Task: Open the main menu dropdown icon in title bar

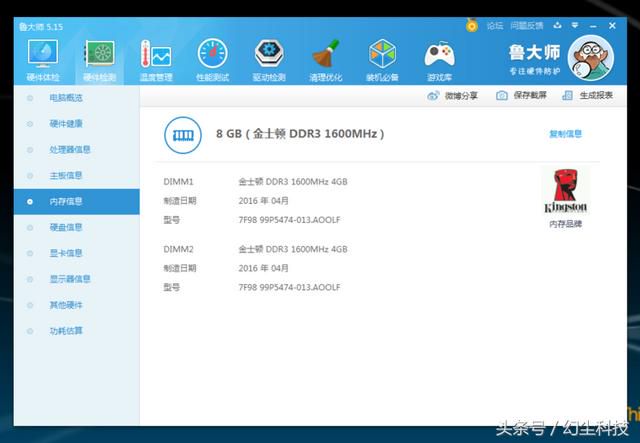Action: pyautogui.click(x=575, y=26)
